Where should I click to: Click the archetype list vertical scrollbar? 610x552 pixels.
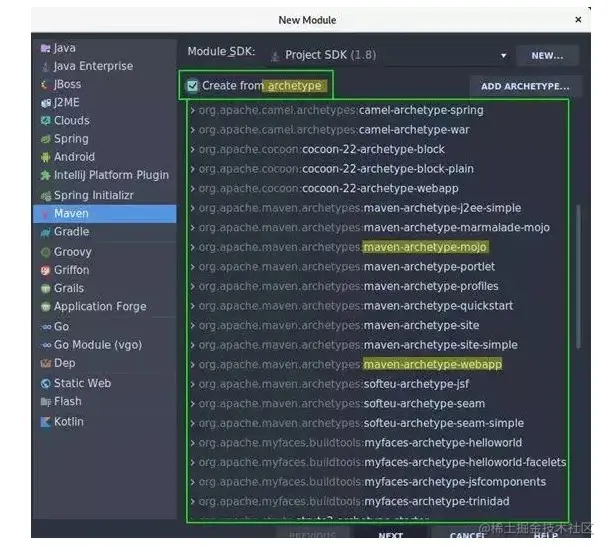click(578, 276)
